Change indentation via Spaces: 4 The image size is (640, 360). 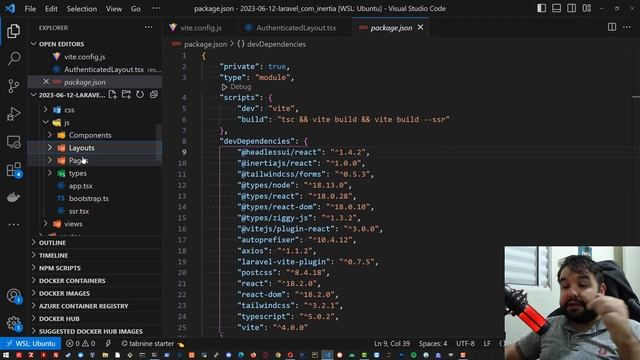[433, 344]
